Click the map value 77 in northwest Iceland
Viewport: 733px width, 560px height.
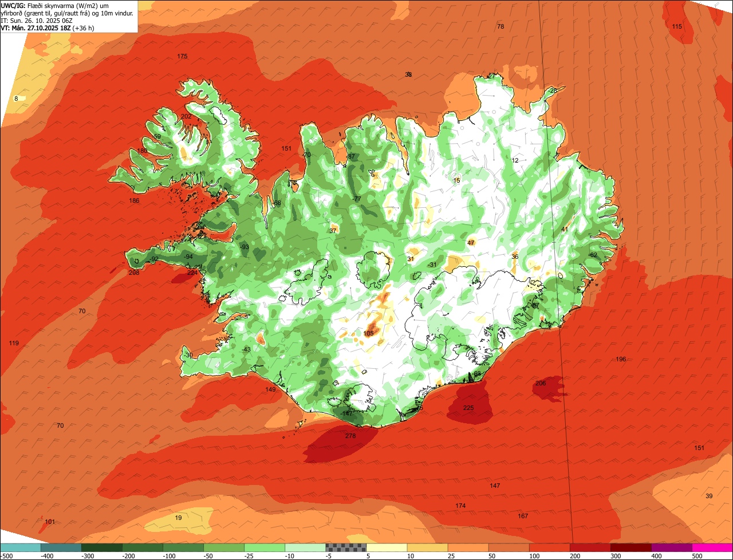pyautogui.click(x=357, y=199)
